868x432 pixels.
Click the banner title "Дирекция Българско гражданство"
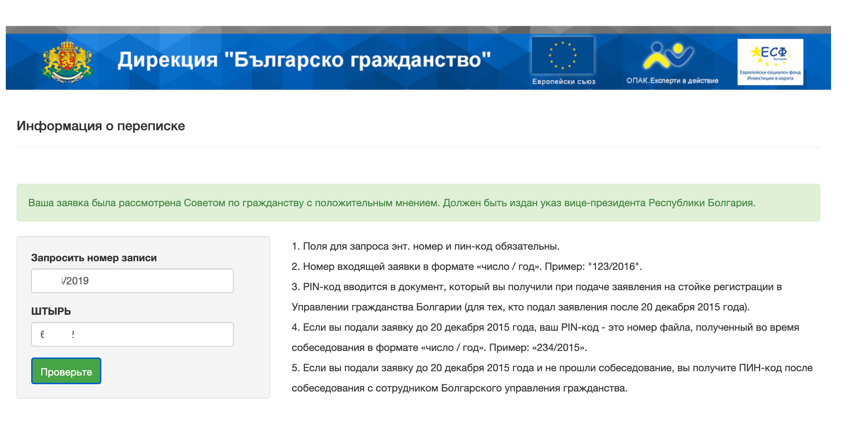point(304,60)
